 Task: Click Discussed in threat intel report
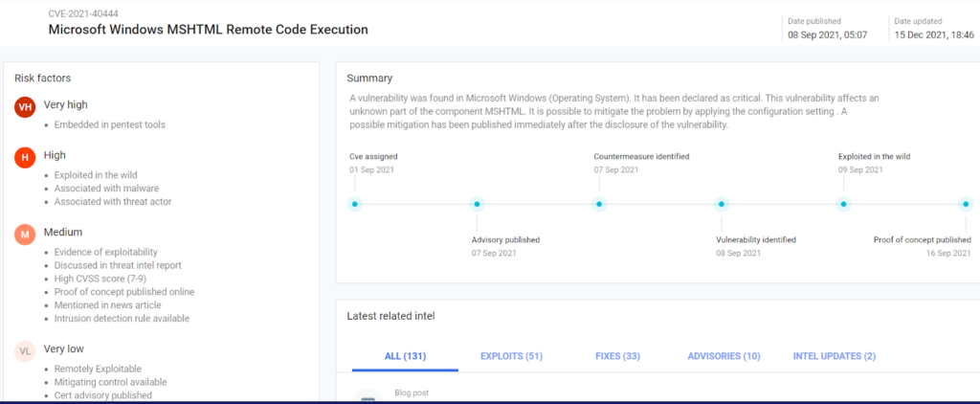tap(118, 265)
